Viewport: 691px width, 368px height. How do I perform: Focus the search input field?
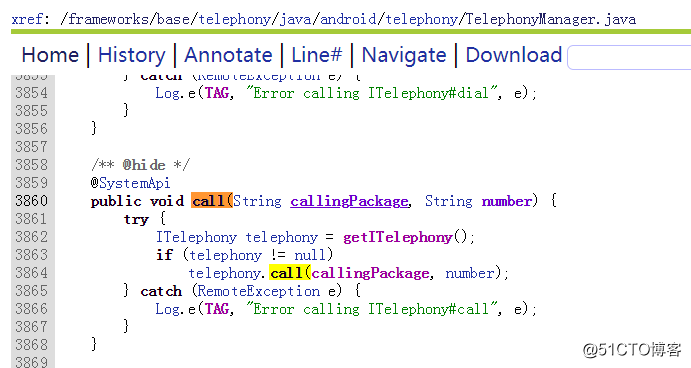pyautogui.click(x=629, y=57)
